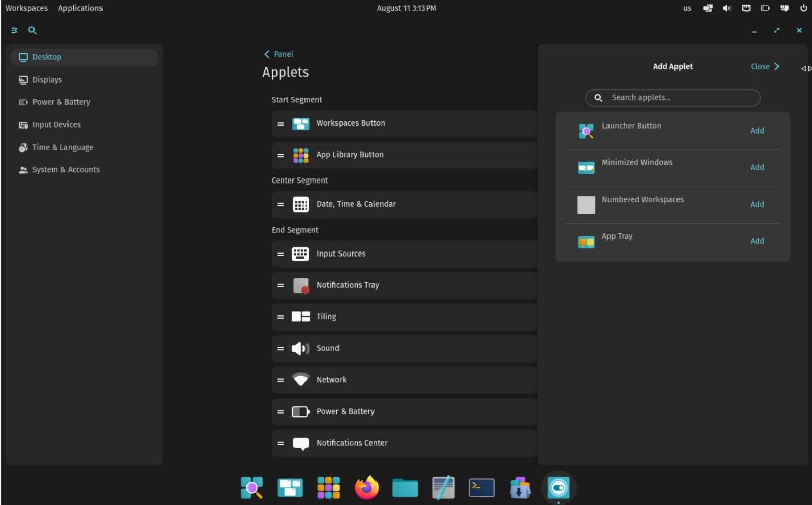
Task: Click the volume icon in the top bar
Action: (x=727, y=8)
